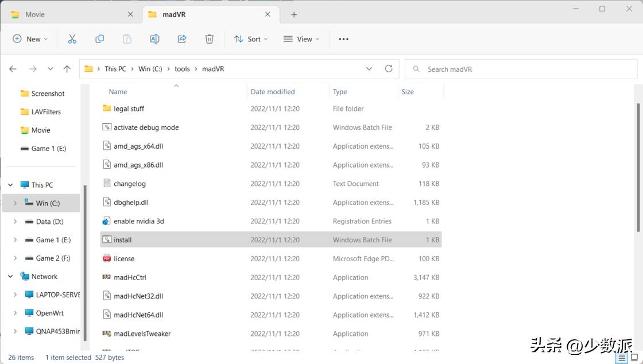
Task: Switch to the Movie tab
Action: click(x=35, y=14)
